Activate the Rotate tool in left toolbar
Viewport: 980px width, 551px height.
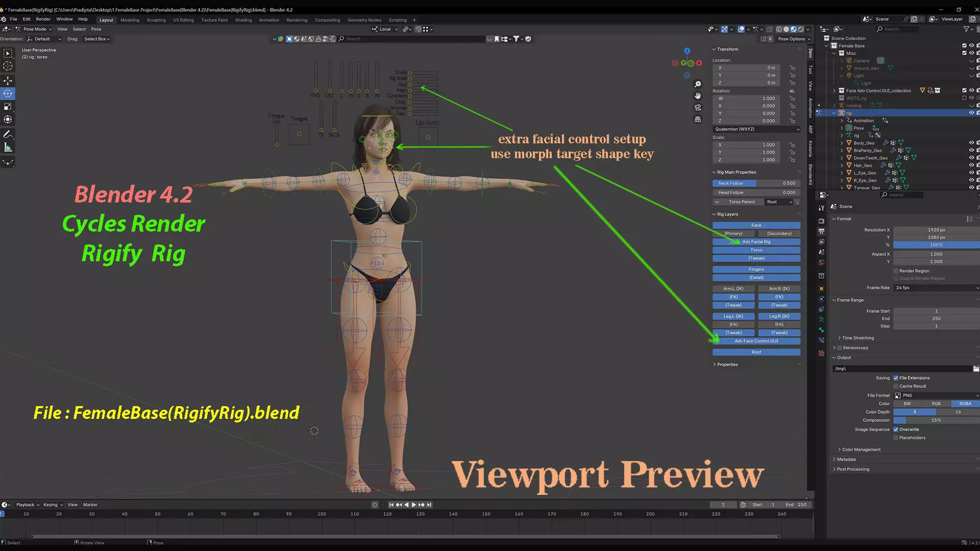click(8, 94)
